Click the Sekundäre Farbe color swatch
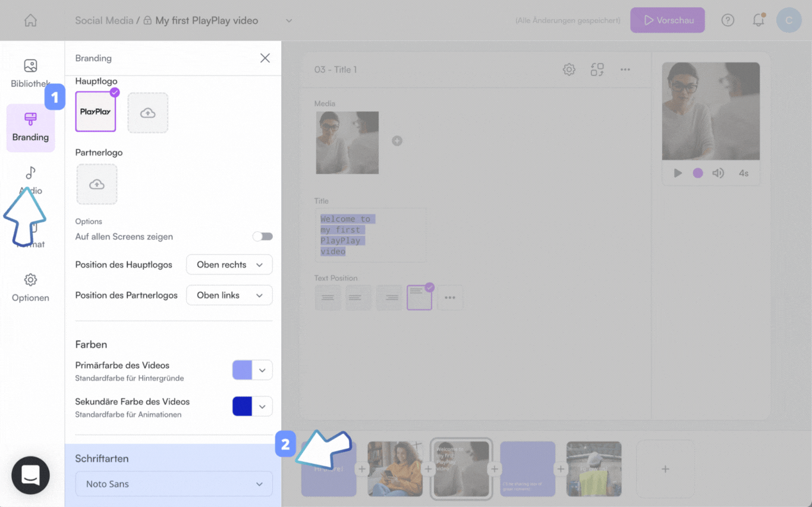The height and width of the screenshot is (507, 812). [x=242, y=406]
